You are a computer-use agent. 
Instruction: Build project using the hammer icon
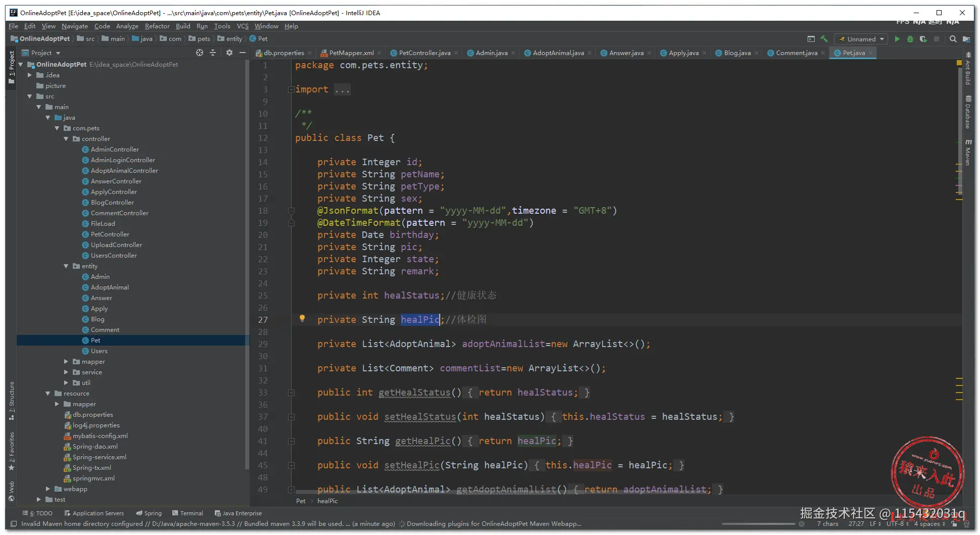tap(824, 39)
